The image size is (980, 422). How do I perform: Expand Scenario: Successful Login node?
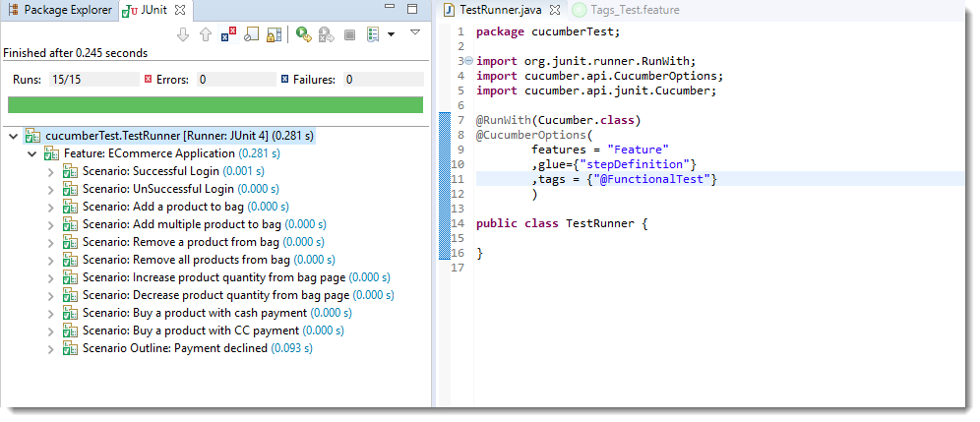(x=51, y=171)
